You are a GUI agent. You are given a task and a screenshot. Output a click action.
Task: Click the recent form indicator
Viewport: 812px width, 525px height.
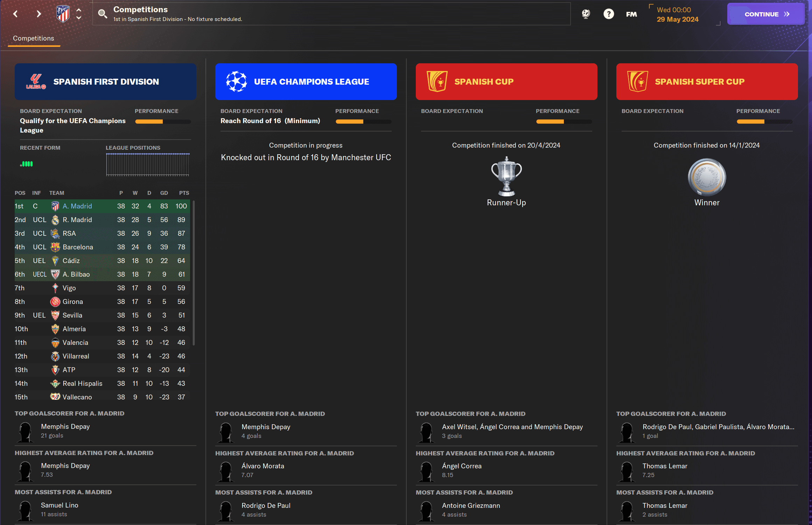point(27,164)
